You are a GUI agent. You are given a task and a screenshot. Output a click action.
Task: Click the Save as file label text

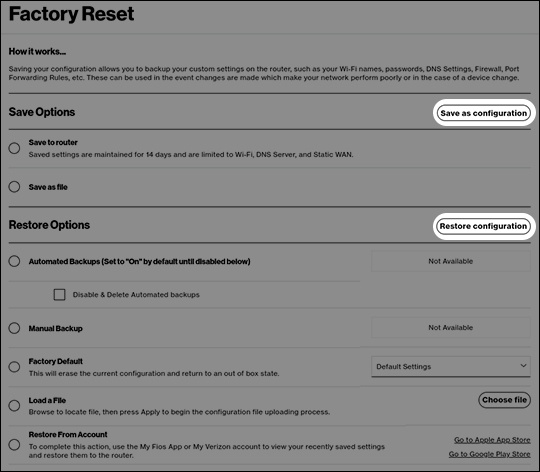48,187
